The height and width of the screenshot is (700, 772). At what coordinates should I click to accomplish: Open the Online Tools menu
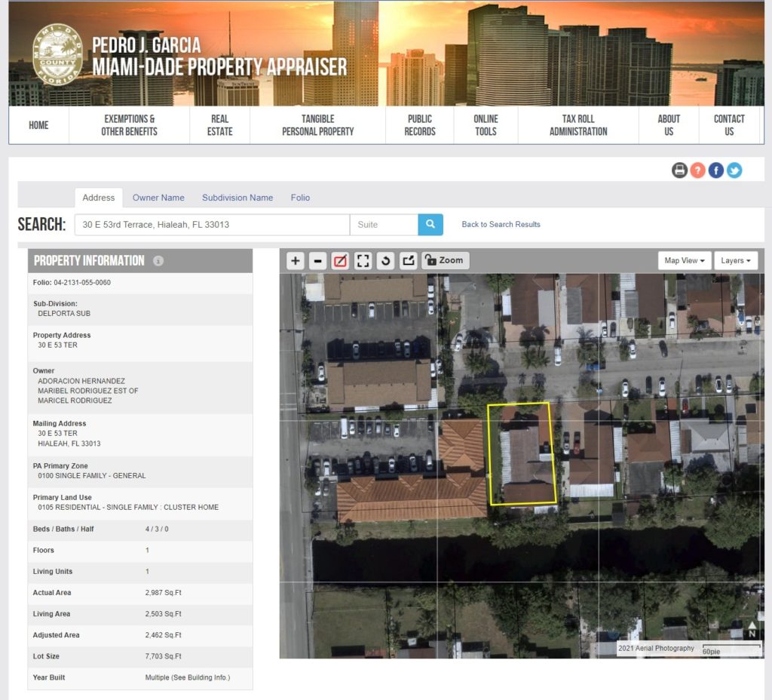[x=486, y=125]
